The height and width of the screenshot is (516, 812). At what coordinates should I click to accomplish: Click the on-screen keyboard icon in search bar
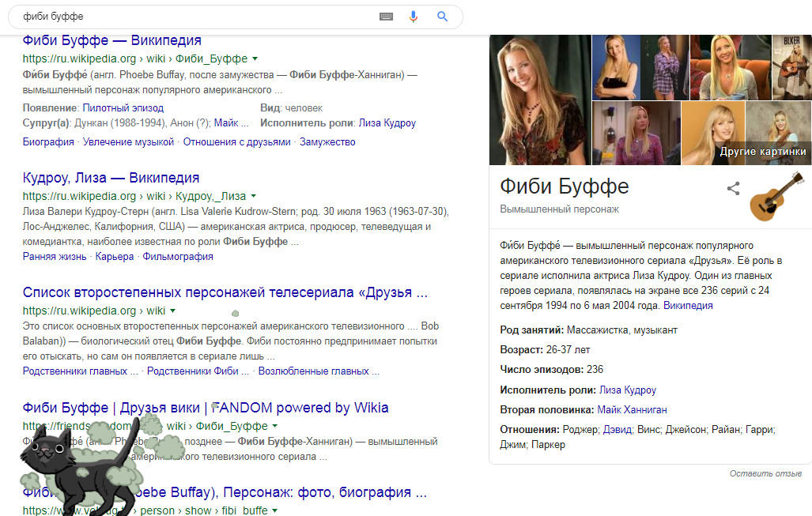386,17
